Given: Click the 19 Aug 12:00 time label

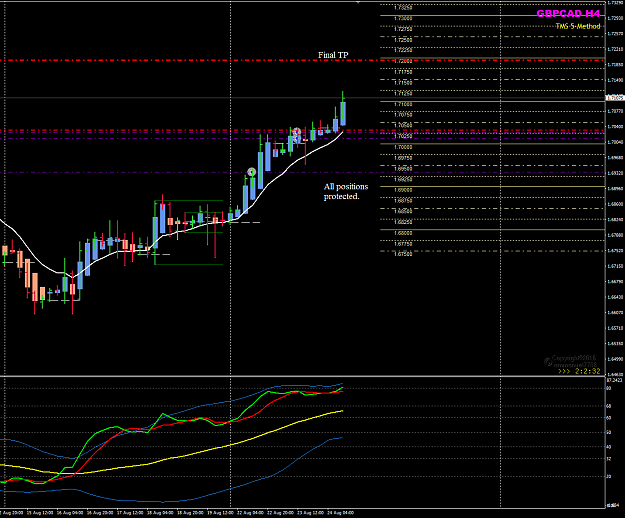Looking at the screenshot, I should 220,513.
